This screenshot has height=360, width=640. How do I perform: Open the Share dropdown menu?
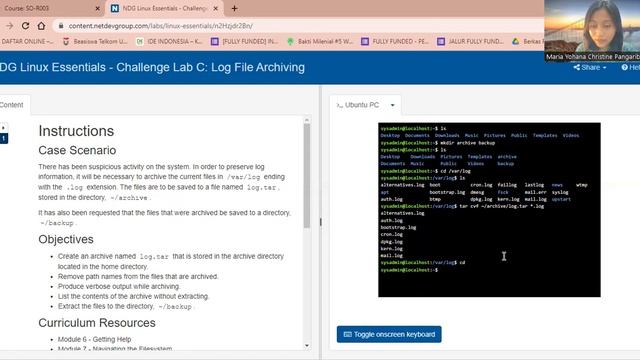[590, 67]
